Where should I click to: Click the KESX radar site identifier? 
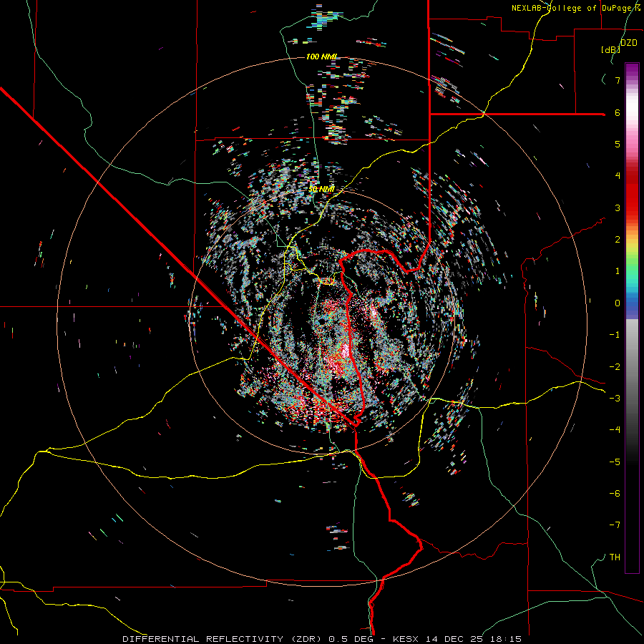pos(406,639)
